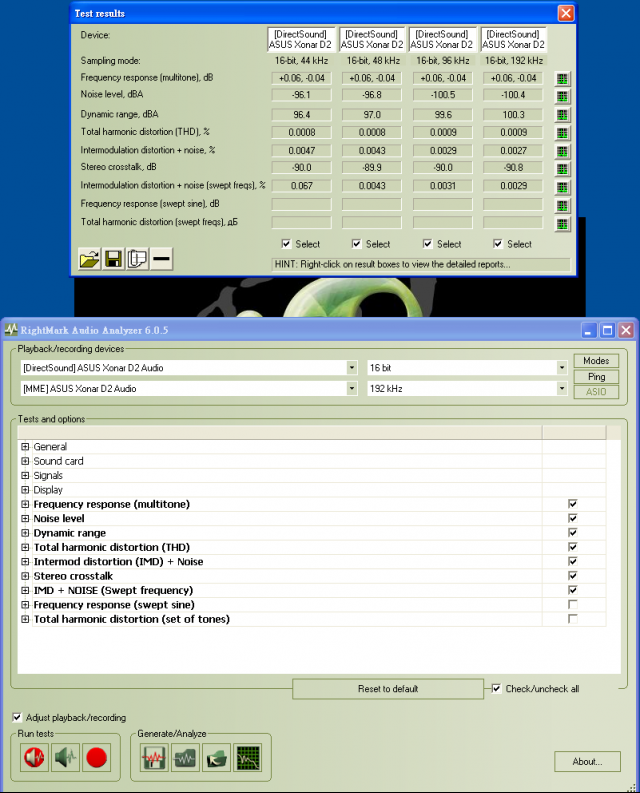Open the About... dialog

point(587,762)
